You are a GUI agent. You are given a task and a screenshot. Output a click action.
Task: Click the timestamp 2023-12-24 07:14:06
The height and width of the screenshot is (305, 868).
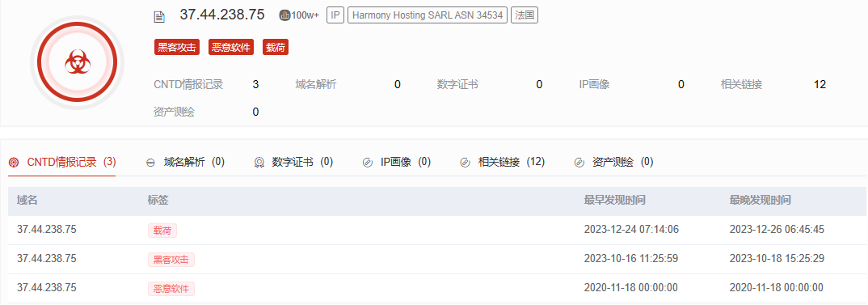pos(631,230)
